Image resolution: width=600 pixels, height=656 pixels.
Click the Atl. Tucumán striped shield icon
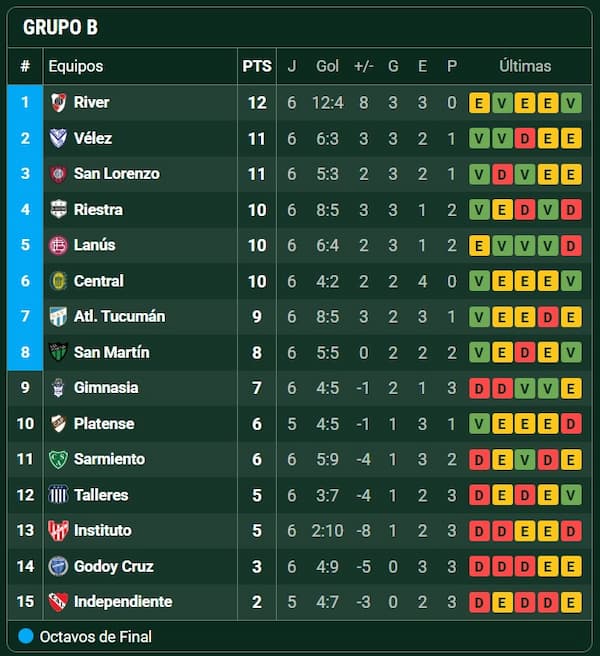58,317
